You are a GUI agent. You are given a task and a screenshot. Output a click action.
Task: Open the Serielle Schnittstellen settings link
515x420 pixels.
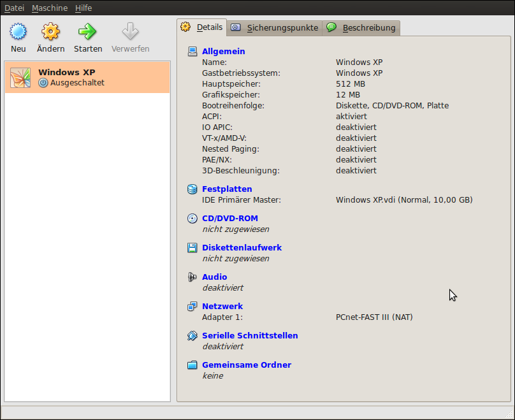click(x=250, y=336)
